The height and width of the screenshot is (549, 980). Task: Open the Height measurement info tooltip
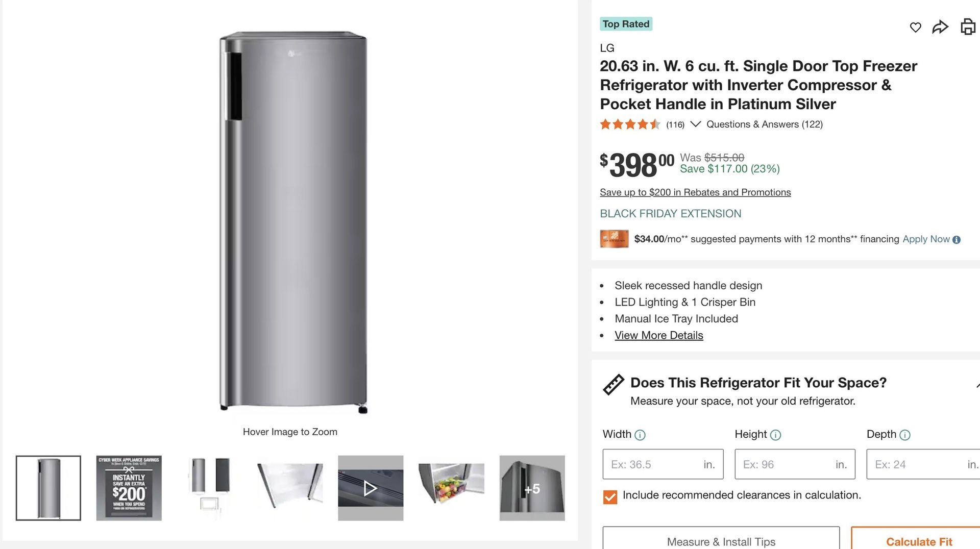click(x=774, y=435)
